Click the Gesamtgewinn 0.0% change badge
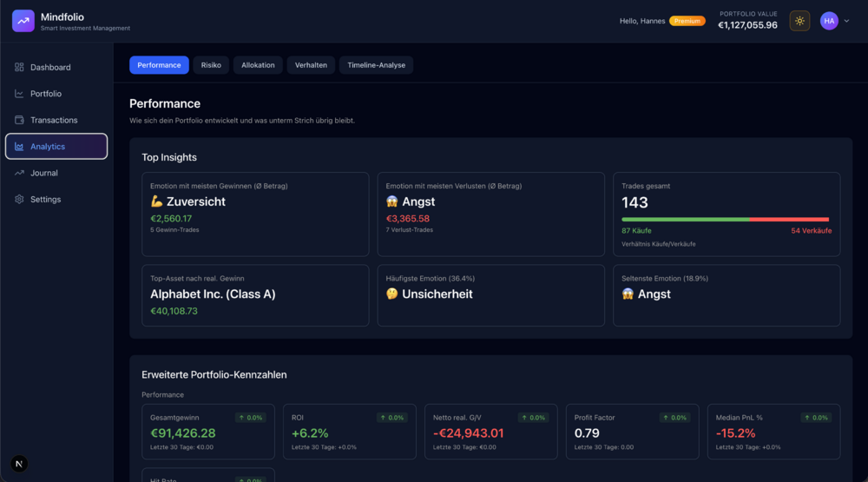The width and height of the screenshot is (868, 482). tap(250, 418)
